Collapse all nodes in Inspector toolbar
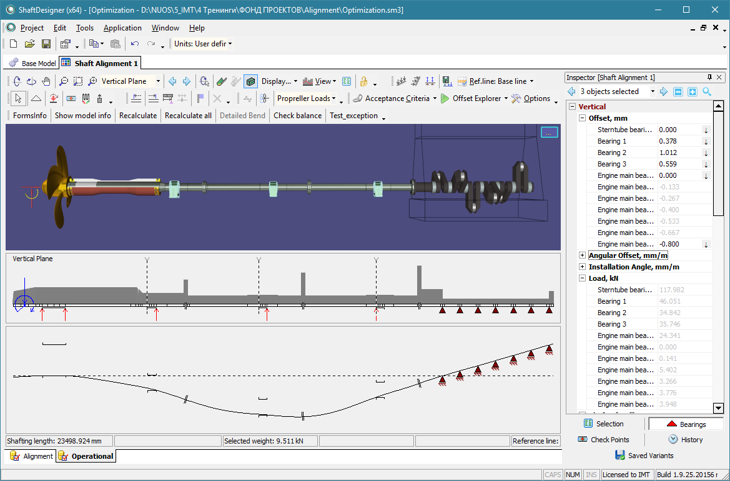730x481 pixels. point(678,92)
